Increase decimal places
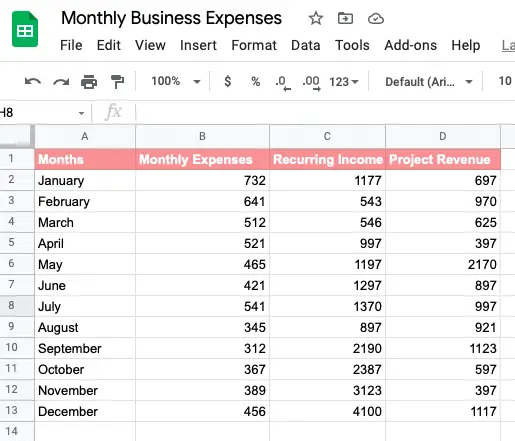The height and width of the screenshot is (441, 515). click(311, 82)
